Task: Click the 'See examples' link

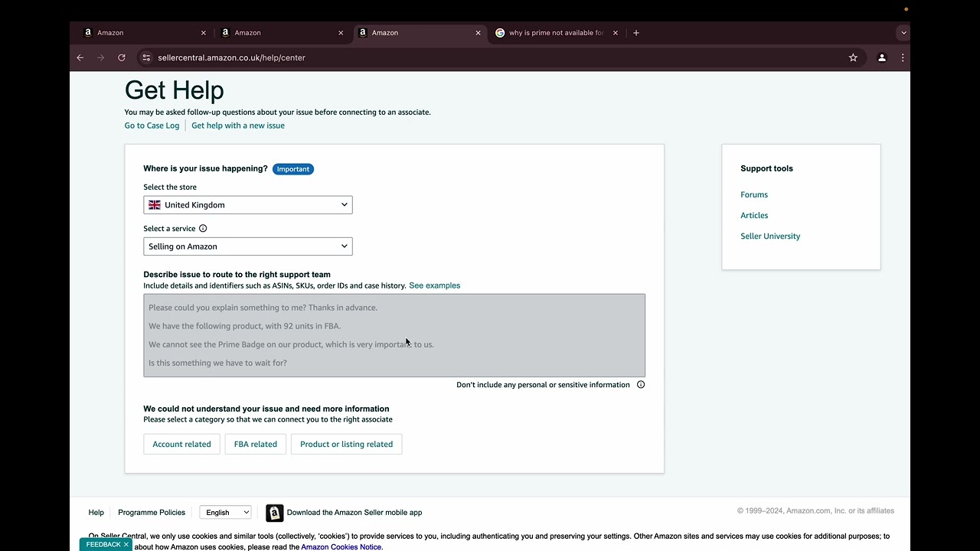Action: point(434,285)
